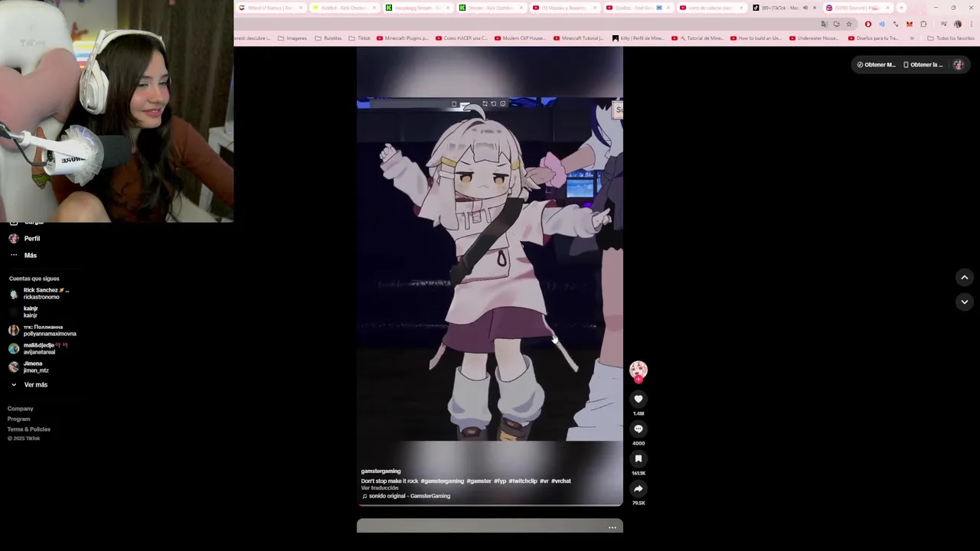Open Rick Sanchez followed account
980x551 pixels.
tap(40, 294)
